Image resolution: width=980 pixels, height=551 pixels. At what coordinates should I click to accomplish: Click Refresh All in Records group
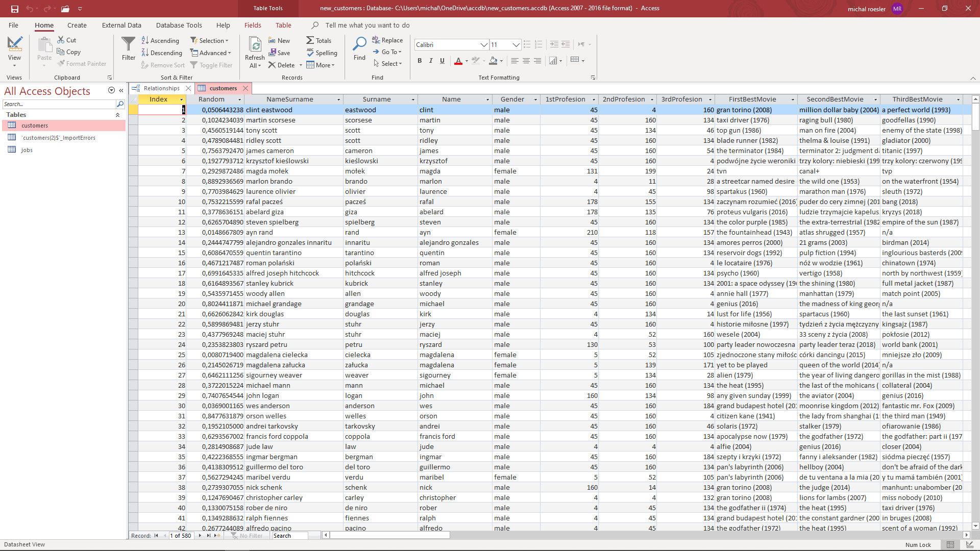pyautogui.click(x=255, y=51)
